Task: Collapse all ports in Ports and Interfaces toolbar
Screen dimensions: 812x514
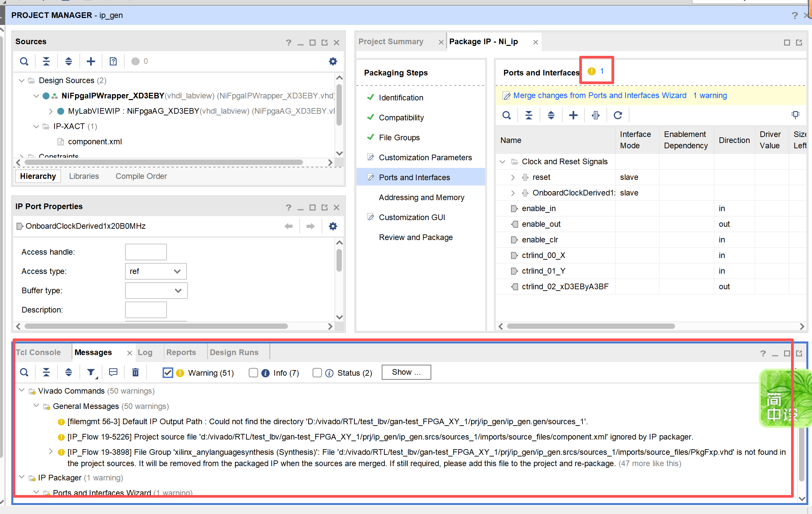Action: [x=528, y=115]
